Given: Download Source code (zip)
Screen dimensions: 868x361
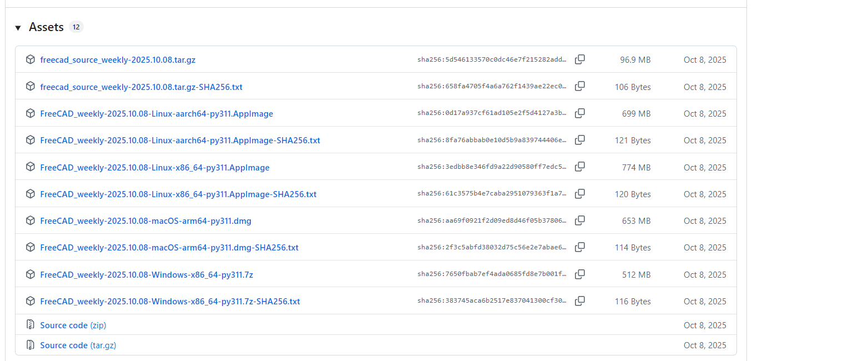Looking at the screenshot, I should click(73, 325).
